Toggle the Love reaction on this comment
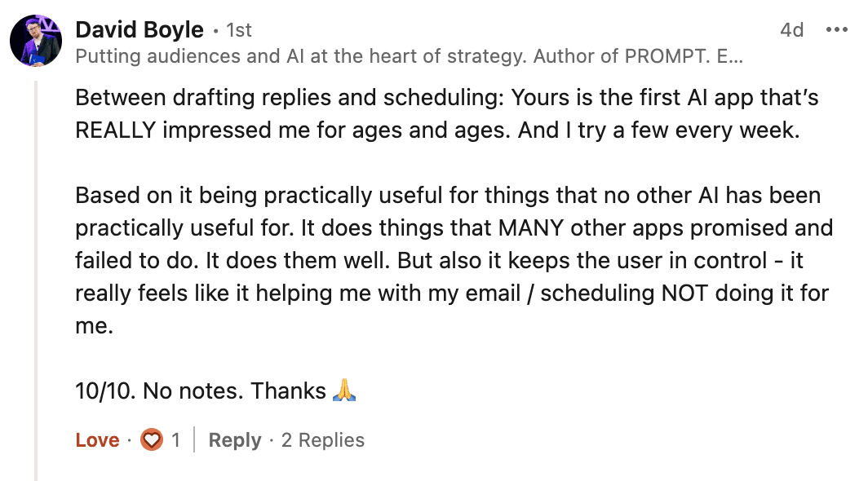This screenshot has height=481, width=868. (97, 440)
